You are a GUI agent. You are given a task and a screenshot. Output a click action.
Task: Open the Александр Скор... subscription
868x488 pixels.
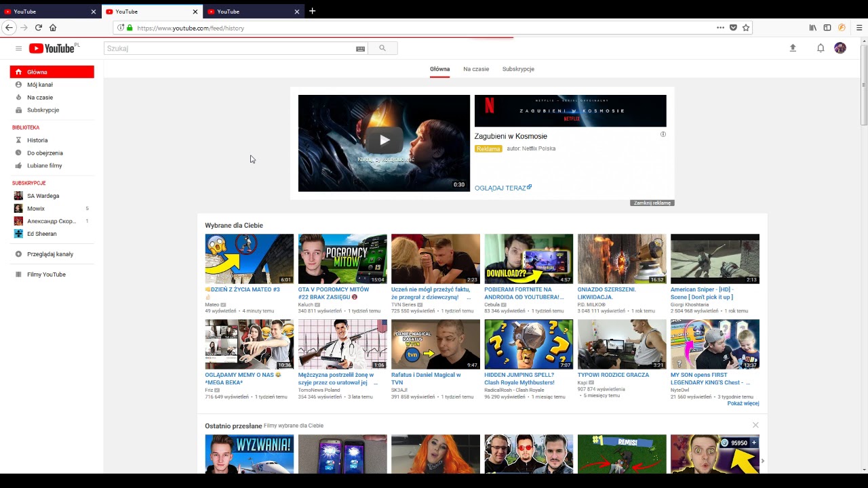coord(52,221)
